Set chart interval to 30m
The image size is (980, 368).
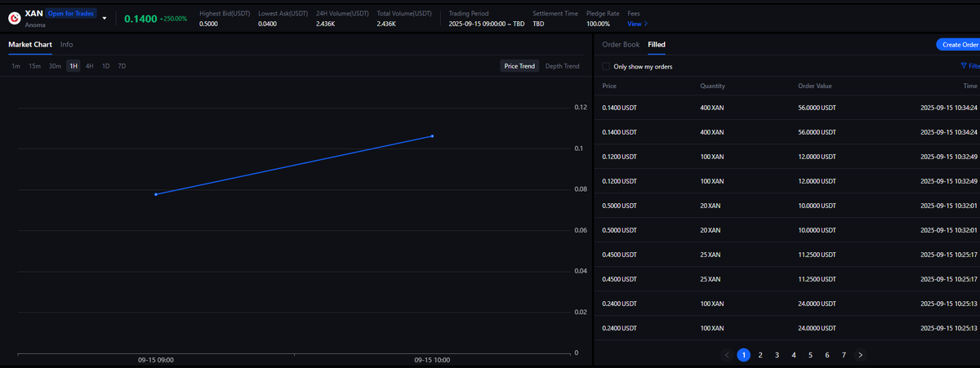pos(55,66)
